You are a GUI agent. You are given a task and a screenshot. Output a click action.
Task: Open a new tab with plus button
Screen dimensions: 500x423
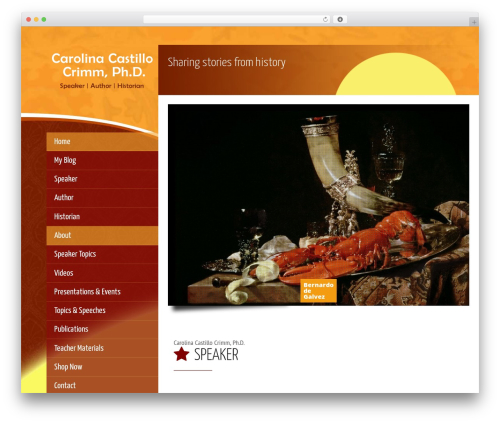pyautogui.click(x=474, y=22)
